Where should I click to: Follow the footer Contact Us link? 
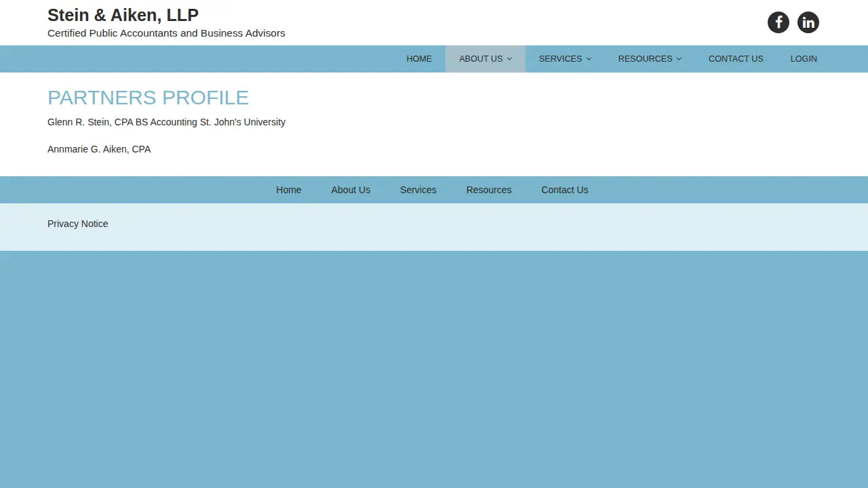[x=565, y=190]
